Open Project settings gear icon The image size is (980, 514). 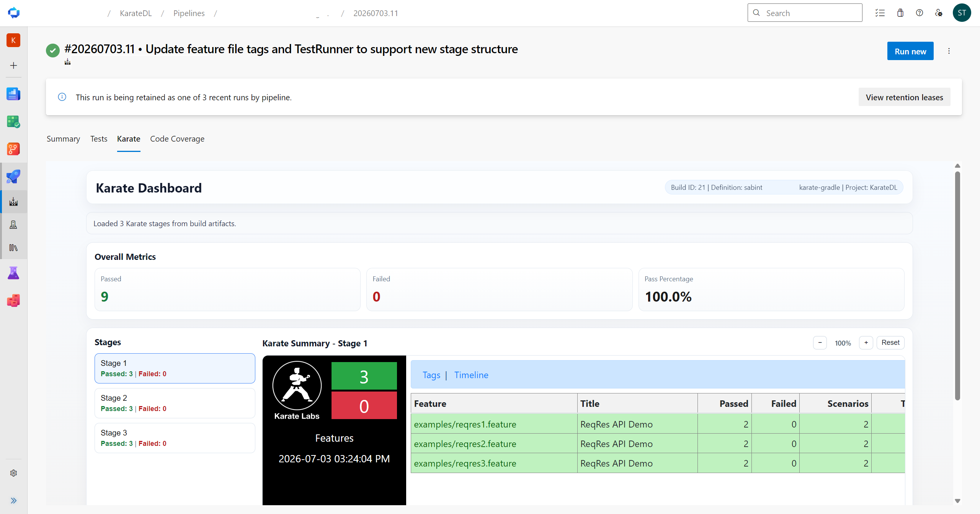coord(13,473)
